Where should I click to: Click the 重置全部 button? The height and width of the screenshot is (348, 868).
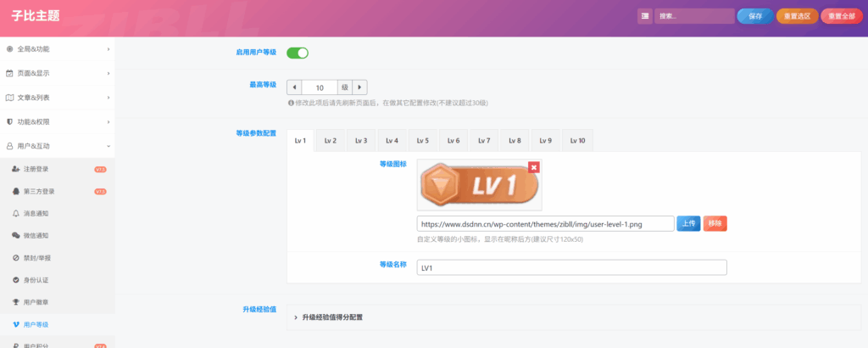click(842, 17)
